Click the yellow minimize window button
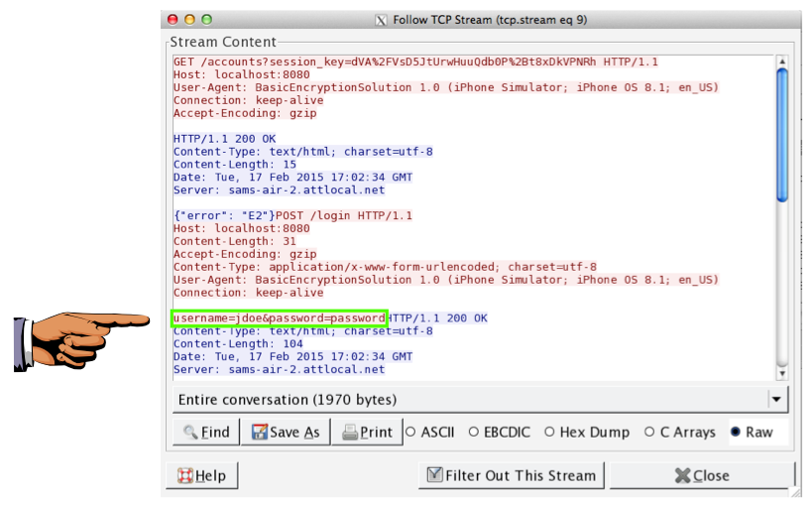This screenshot has width=812, height=506. tap(190, 20)
